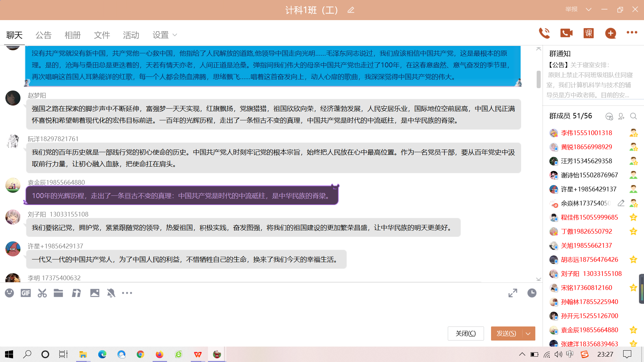This screenshot has width=644, height=362.
Task: Open the emoji picker
Action: [x=9, y=293]
